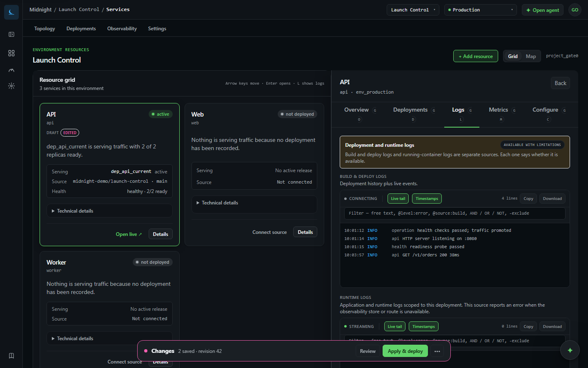Toggle Live tail for build & deploy logs
The image size is (588, 368).
[x=398, y=199]
